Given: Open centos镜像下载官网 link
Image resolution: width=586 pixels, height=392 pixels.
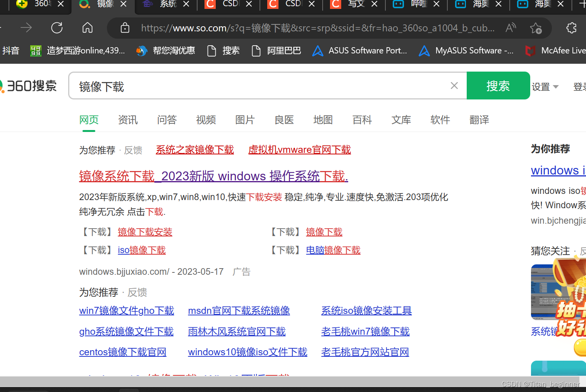Looking at the screenshot, I should click(x=123, y=352).
